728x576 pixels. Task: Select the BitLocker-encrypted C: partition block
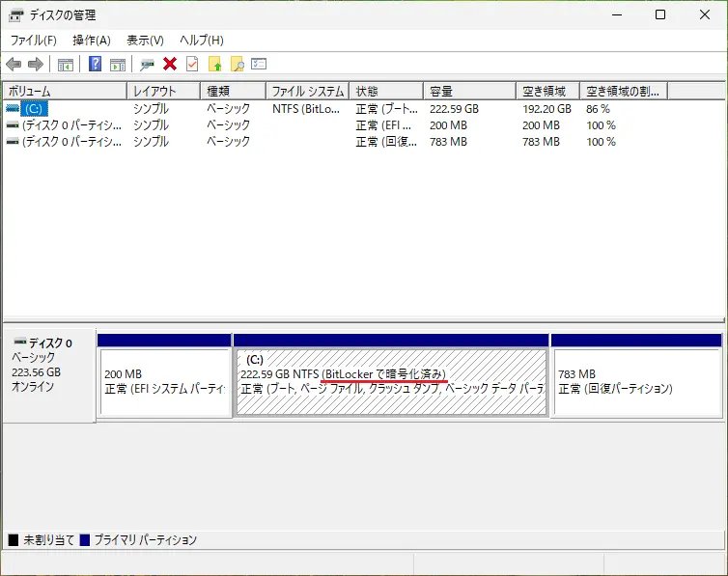391,381
